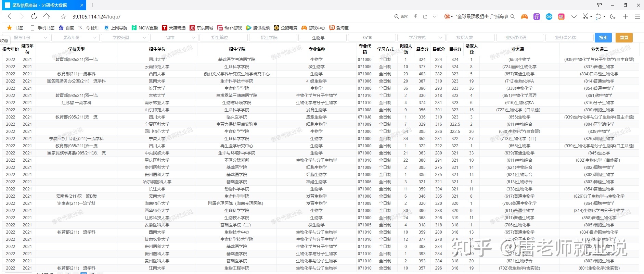Open the 学习方式 dropdown filter

(421, 38)
